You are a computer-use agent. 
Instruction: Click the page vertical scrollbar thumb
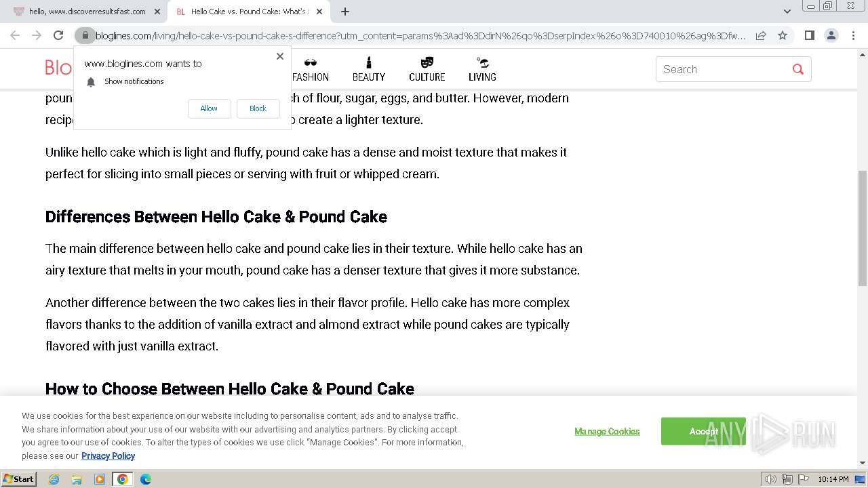(x=862, y=227)
